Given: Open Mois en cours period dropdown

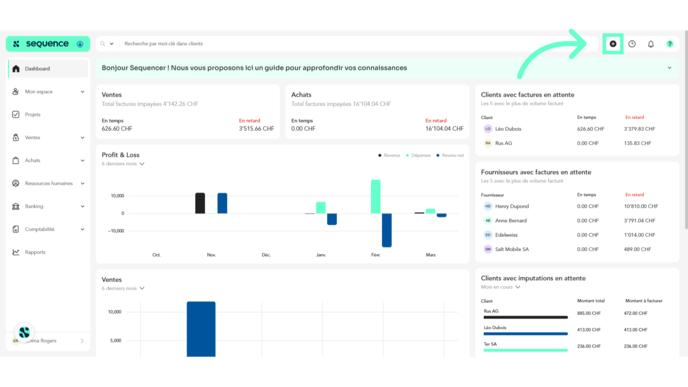Looking at the screenshot, I should pos(500,287).
